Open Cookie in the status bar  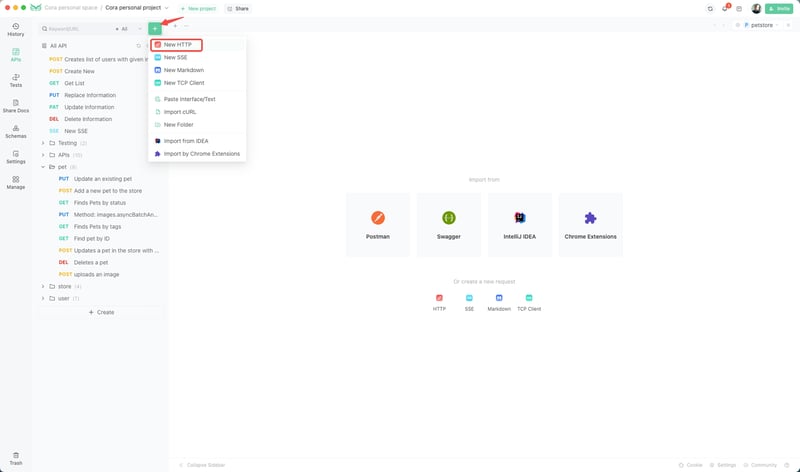690,465
